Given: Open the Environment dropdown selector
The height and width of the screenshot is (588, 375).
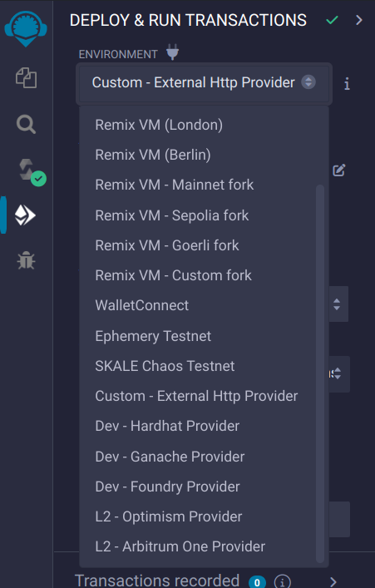Looking at the screenshot, I should pos(204,83).
